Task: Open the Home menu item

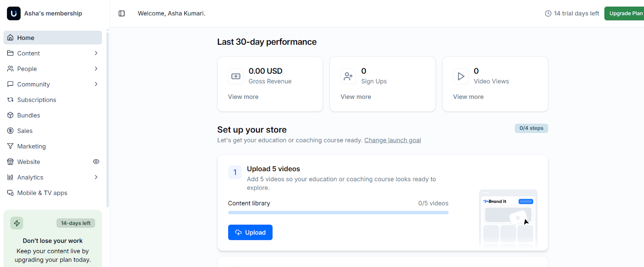Action: pos(53,37)
